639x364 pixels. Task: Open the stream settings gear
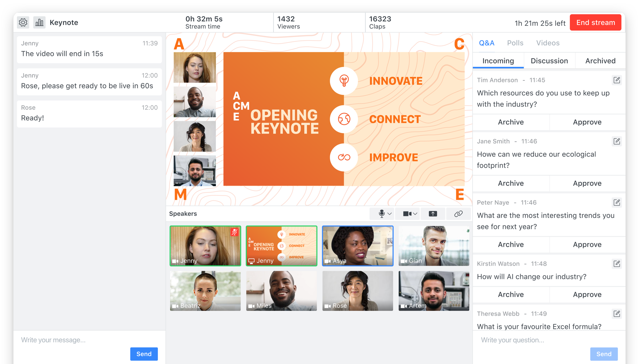point(23,22)
